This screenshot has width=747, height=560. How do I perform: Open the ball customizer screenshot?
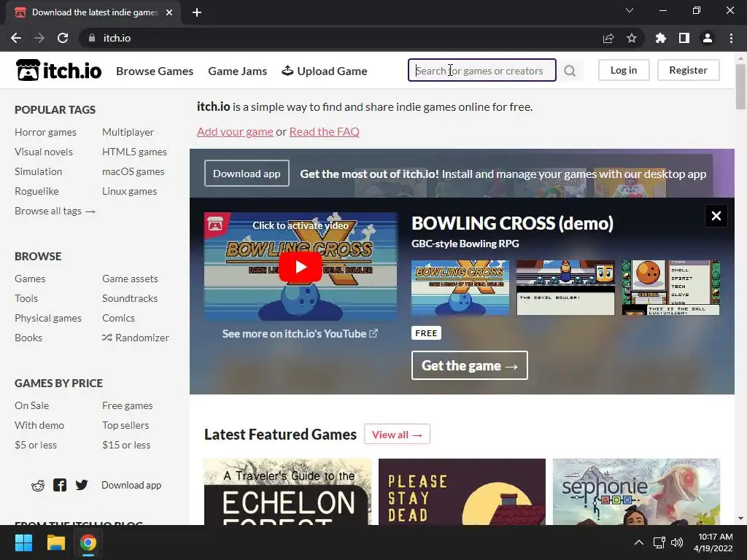(671, 287)
